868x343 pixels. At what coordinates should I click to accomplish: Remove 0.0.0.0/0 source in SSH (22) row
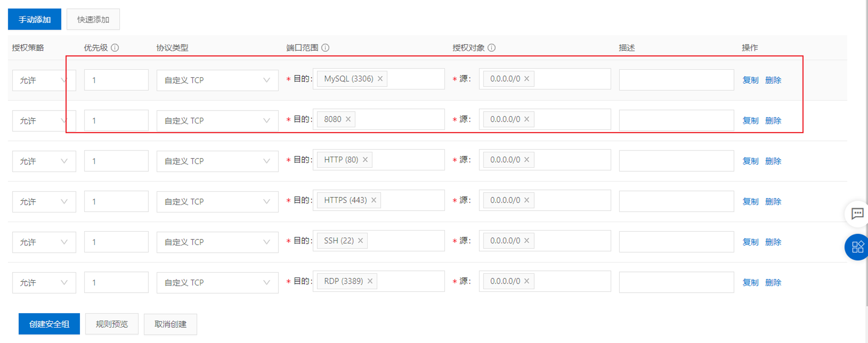[527, 241]
